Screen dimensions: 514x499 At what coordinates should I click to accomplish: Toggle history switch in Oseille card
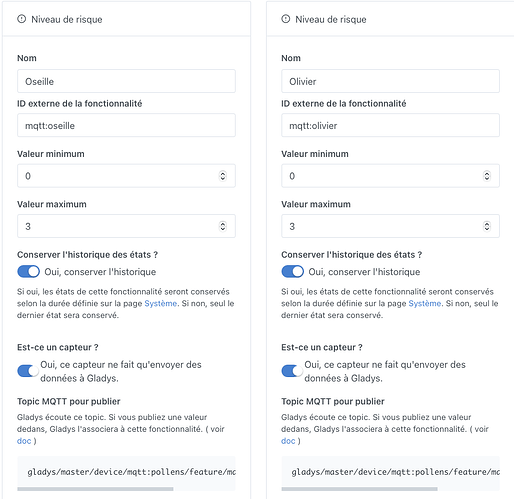29,272
